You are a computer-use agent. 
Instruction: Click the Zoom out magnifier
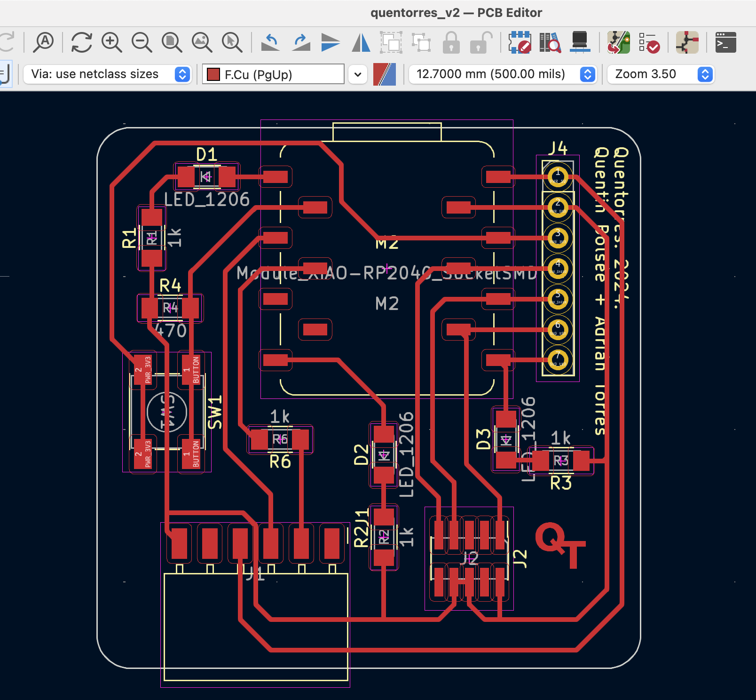coord(142,42)
